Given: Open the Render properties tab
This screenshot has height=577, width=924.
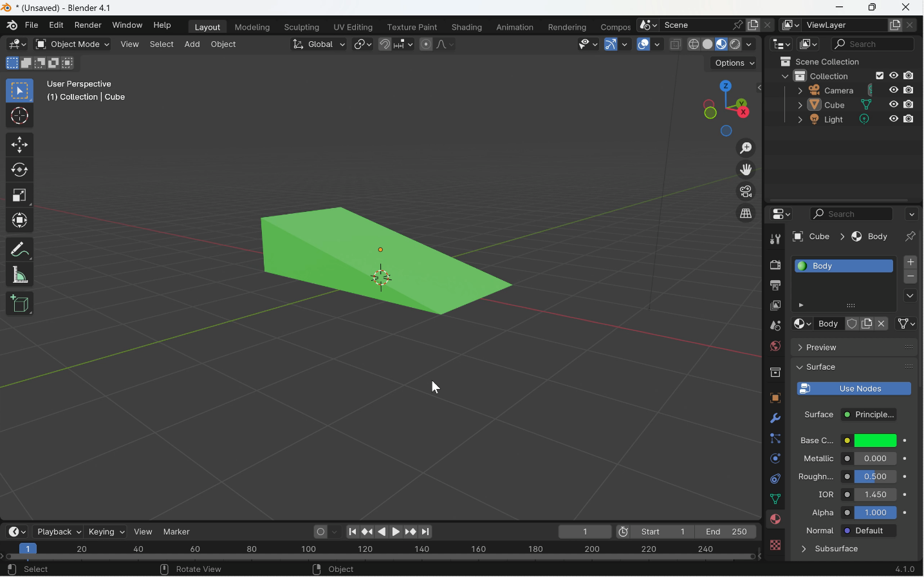Looking at the screenshot, I should click(x=775, y=265).
